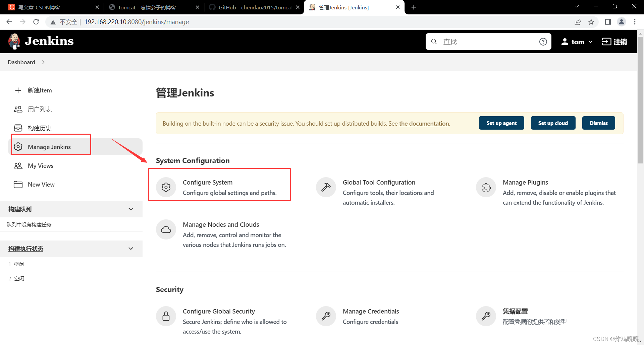This screenshot has width=644, height=345.
Task: Bookmark this page with the star icon
Action: coord(591,22)
